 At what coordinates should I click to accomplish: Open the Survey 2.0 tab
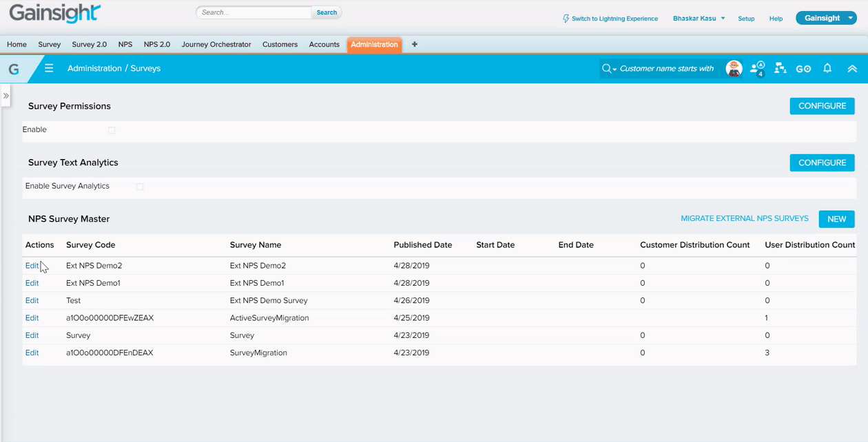90,44
